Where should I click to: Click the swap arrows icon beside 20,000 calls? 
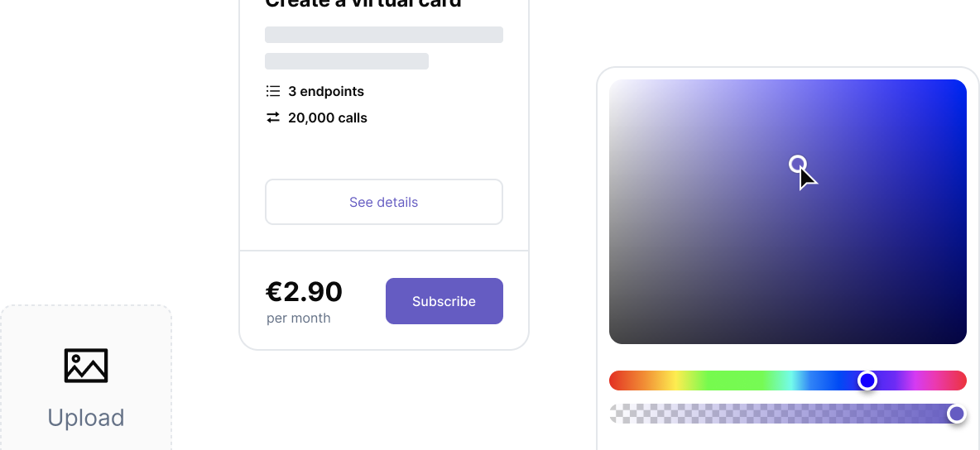pyautogui.click(x=272, y=117)
